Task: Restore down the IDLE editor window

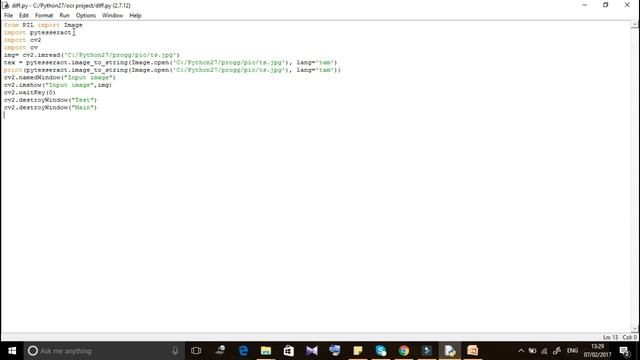Action: (605, 5)
